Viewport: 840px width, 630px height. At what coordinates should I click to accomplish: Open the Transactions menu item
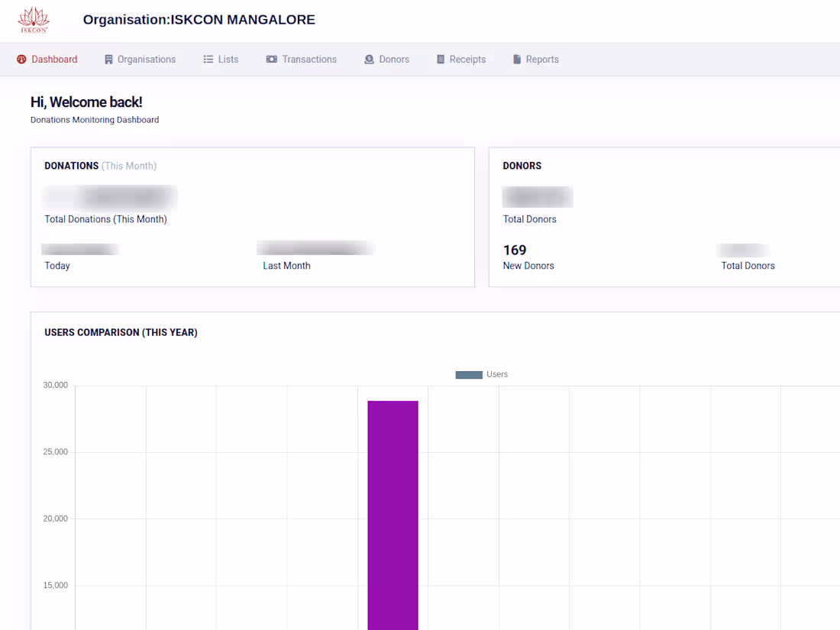(x=302, y=60)
